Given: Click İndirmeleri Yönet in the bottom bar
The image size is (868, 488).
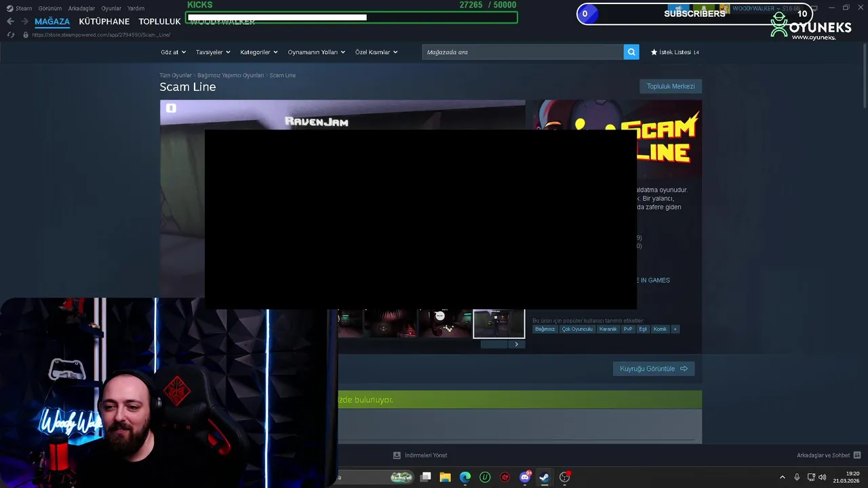Looking at the screenshot, I should [x=426, y=455].
